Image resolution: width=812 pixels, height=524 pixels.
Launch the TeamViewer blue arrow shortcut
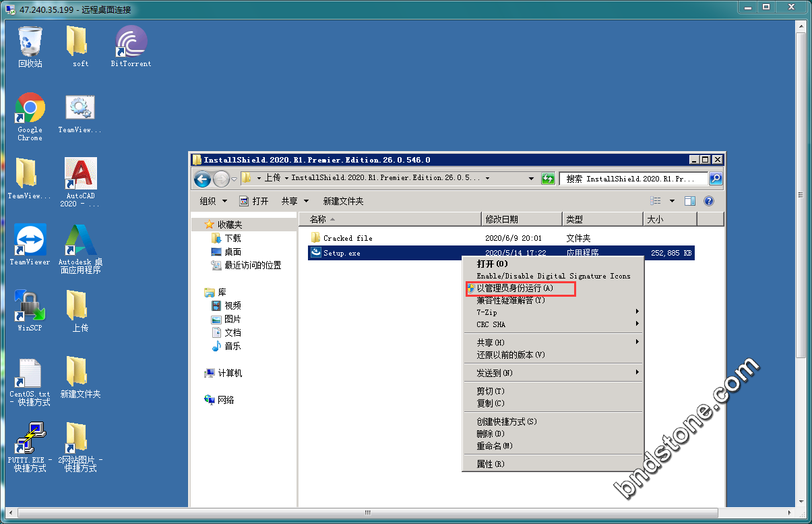pyautogui.click(x=30, y=241)
